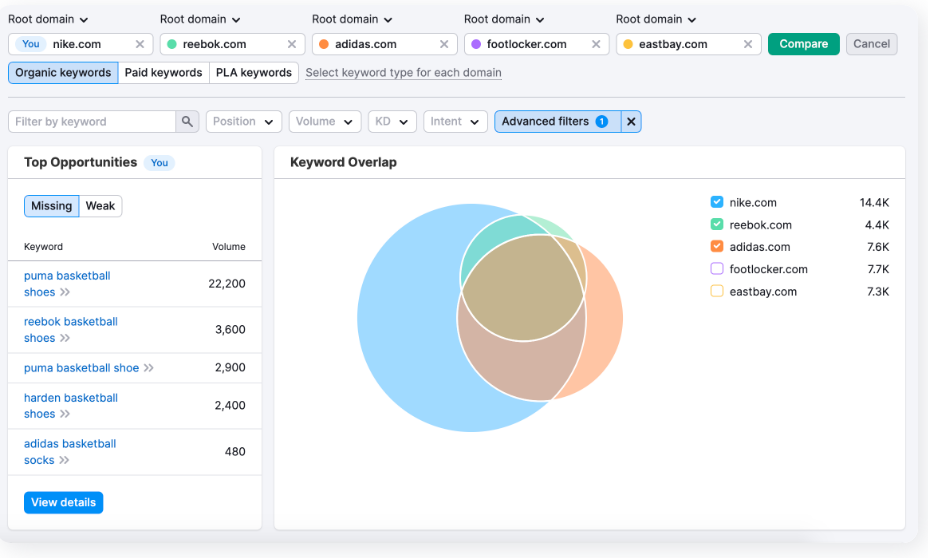The height and width of the screenshot is (558, 928).
Task: Click the View details button
Action: (x=63, y=502)
